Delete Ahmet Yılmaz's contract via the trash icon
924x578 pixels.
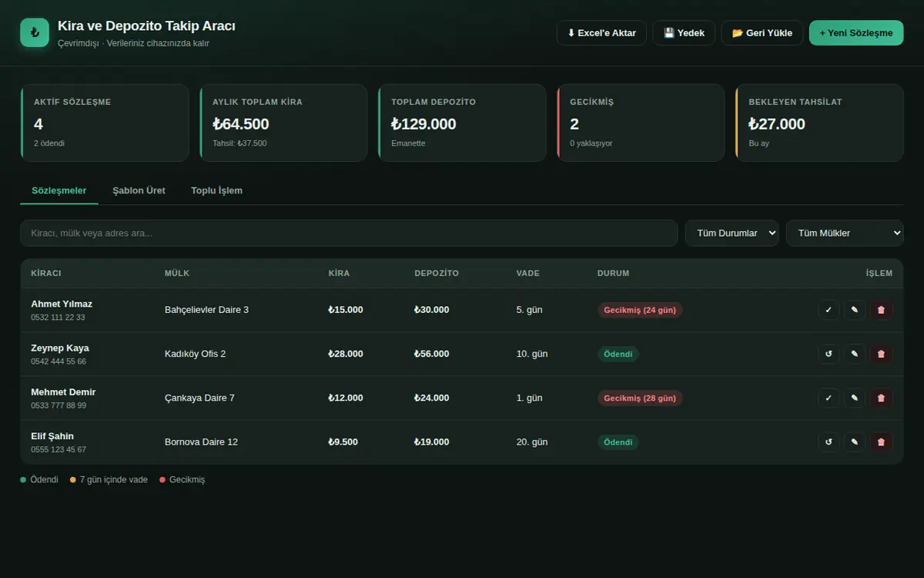click(882, 310)
